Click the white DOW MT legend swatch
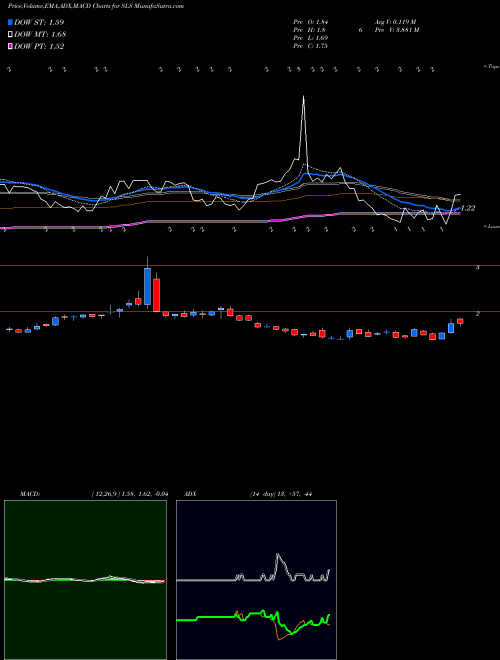The width and height of the screenshot is (500, 660). (x=10, y=35)
